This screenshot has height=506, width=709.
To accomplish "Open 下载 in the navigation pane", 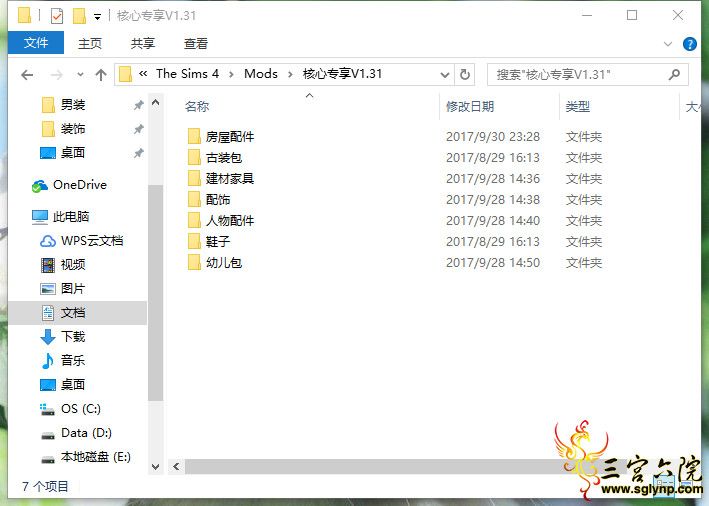I will point(73,336).
